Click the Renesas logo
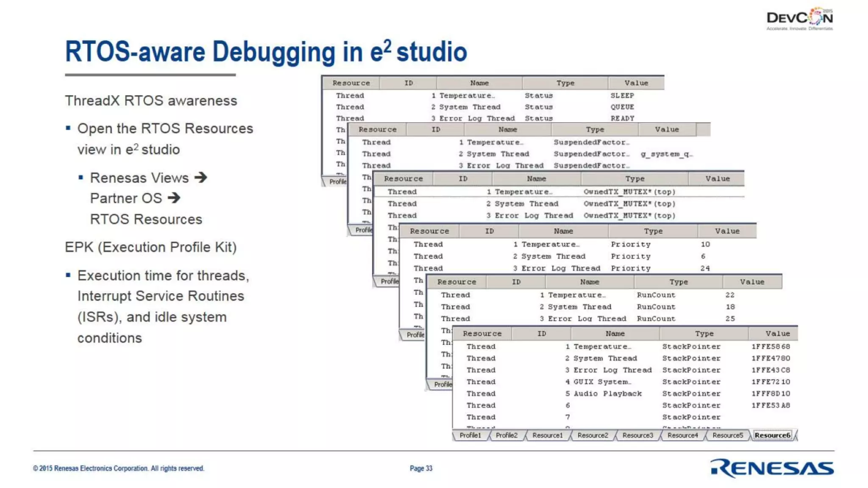This screenshot has width=868, height=488. click(x=772, y=468)
